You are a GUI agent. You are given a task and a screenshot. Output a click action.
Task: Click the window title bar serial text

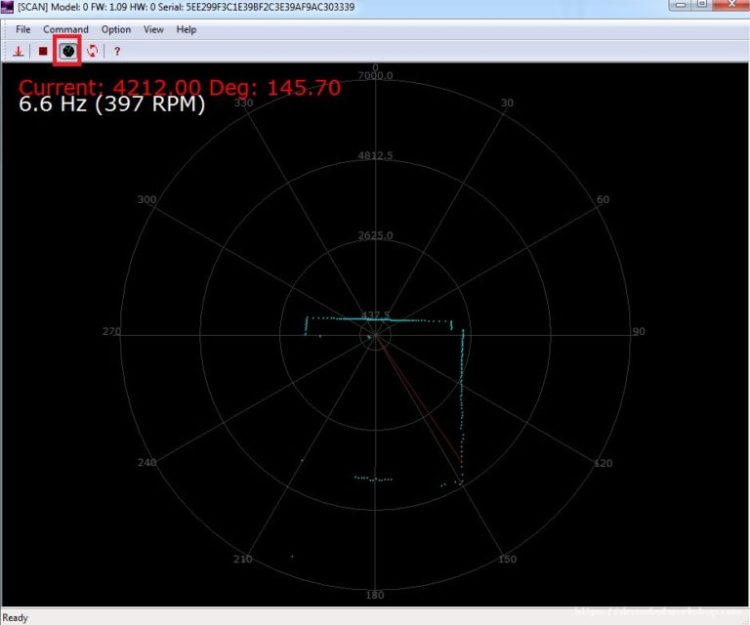pos(187,7)
